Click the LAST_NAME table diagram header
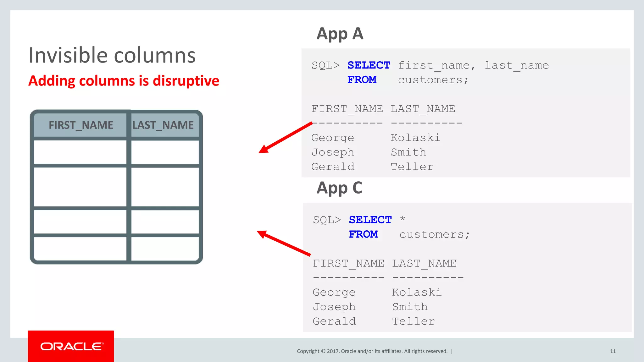 click(x=163, y=125)
